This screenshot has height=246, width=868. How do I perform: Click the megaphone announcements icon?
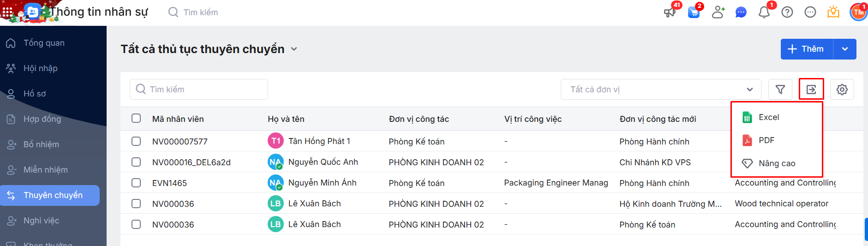pos(670,12)
